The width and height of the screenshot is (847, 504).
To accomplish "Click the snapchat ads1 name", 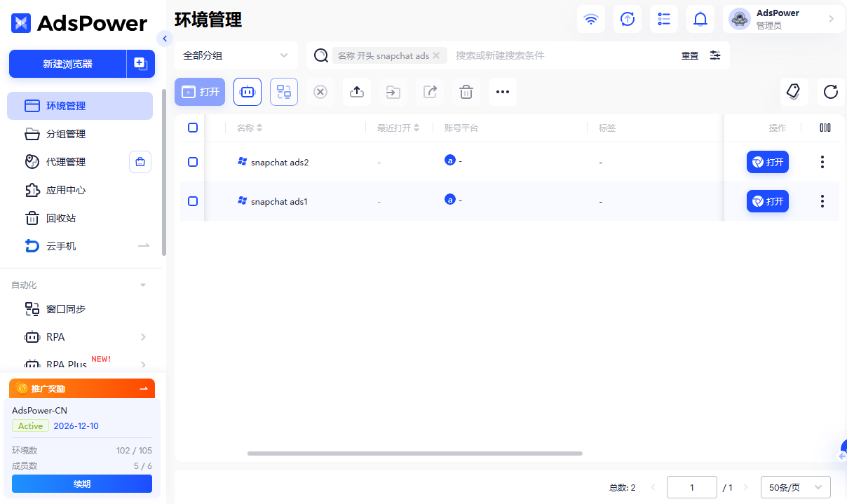I will pos(279,201).
